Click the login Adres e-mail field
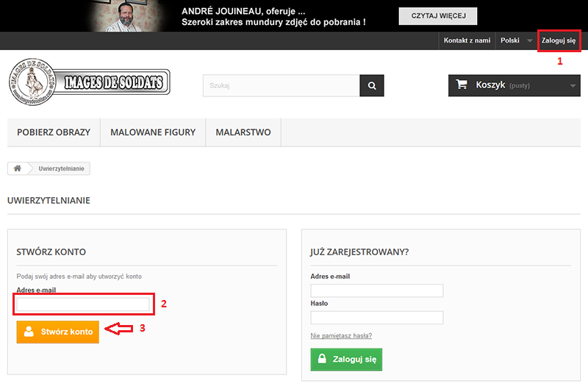 377,290
